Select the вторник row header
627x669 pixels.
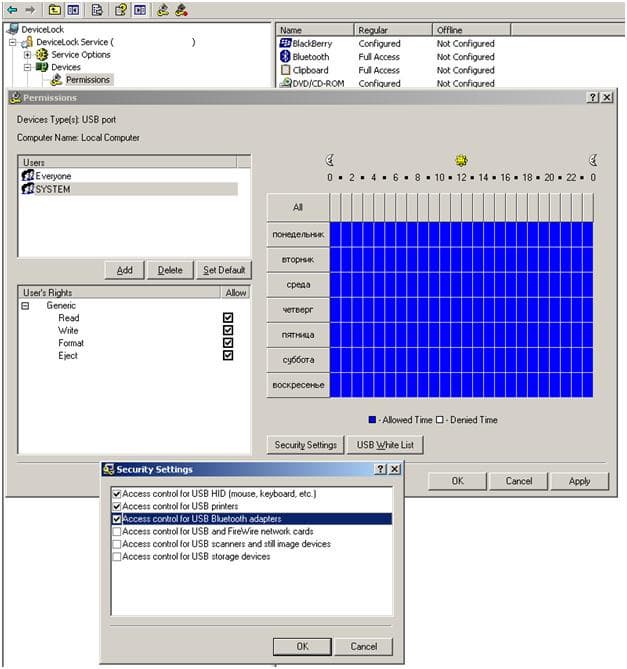coord(298,259)
